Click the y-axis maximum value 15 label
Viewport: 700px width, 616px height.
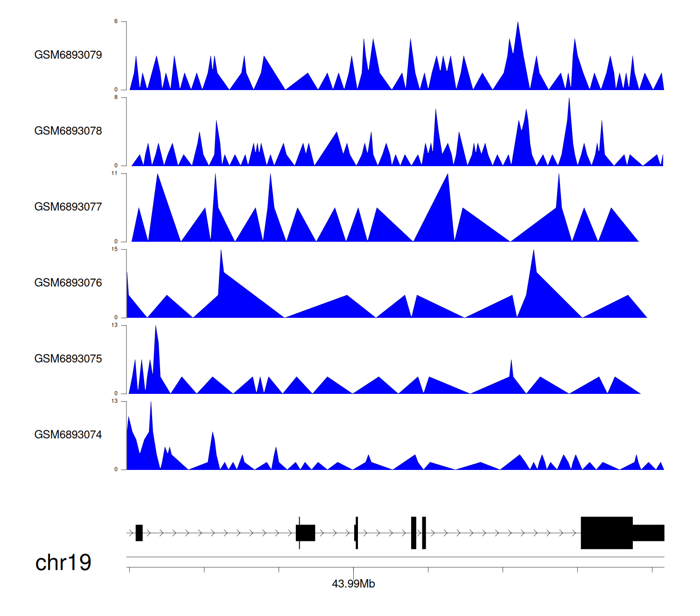pos(114,249)
